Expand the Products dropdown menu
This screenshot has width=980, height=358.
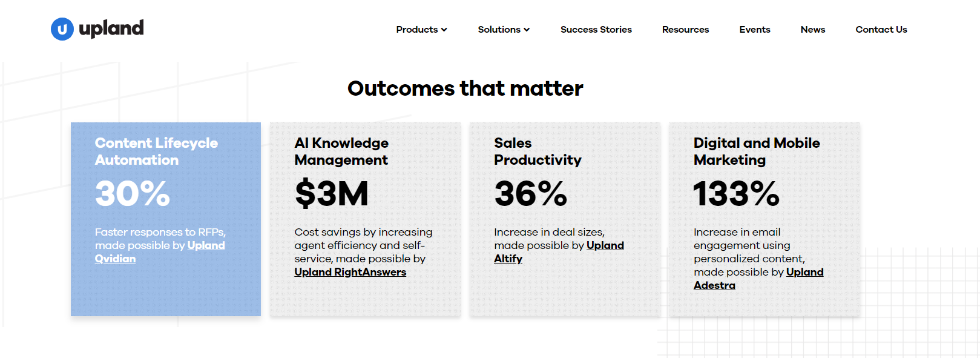pos(417,29)
